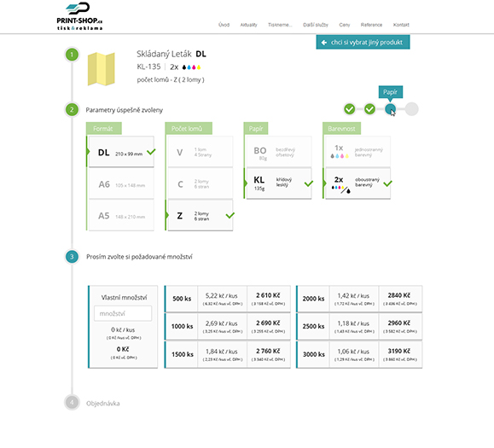Click the first green checkmark progress dot

click(350, 109)
